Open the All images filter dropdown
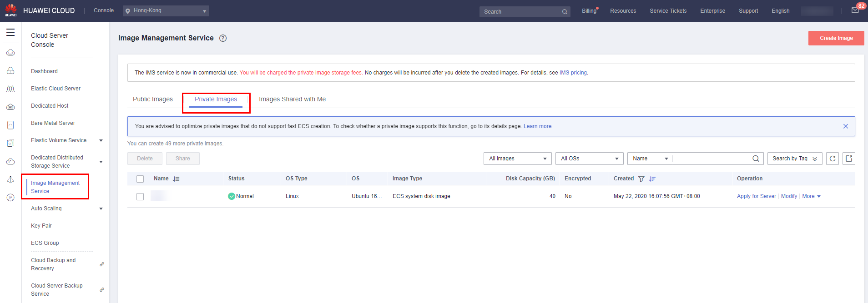This screenshot has height=303, width=868. tap(518, 159)
